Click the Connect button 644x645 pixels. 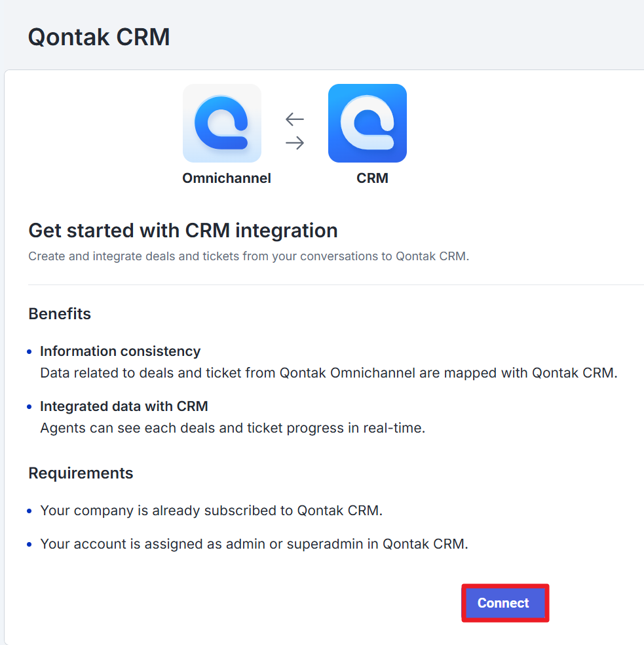coord(504,603)
